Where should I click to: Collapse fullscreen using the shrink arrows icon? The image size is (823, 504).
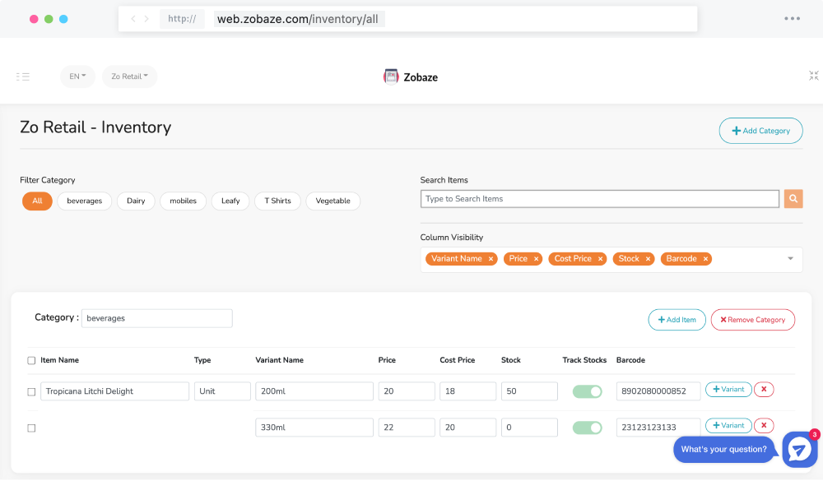814,76
